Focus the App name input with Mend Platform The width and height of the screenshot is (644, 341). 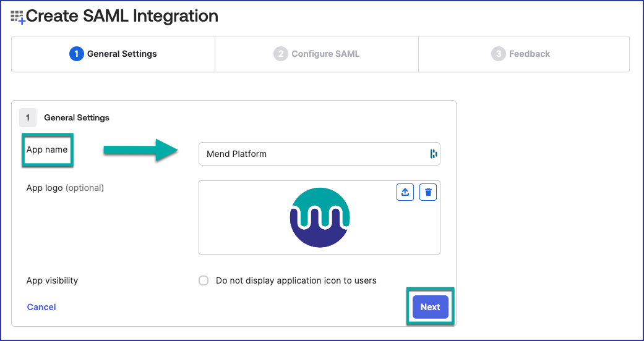tap(312, 154)
